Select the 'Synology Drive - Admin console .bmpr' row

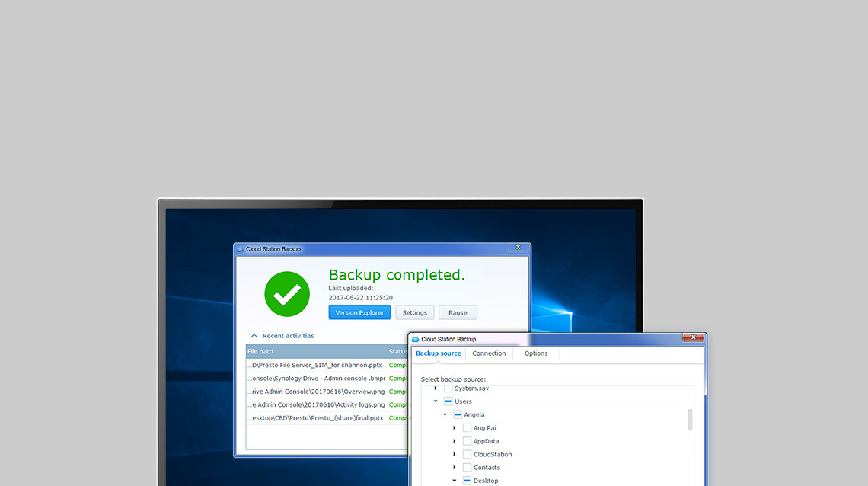pos(327,379)
